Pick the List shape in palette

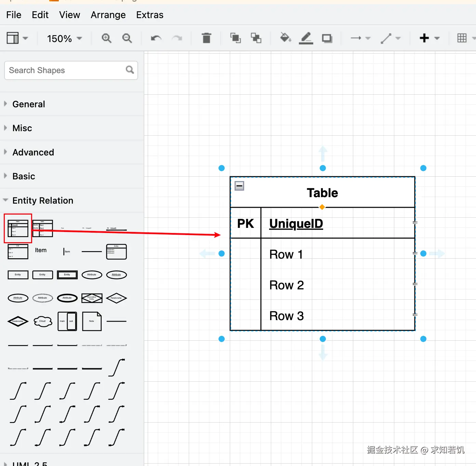pos(18,252)
